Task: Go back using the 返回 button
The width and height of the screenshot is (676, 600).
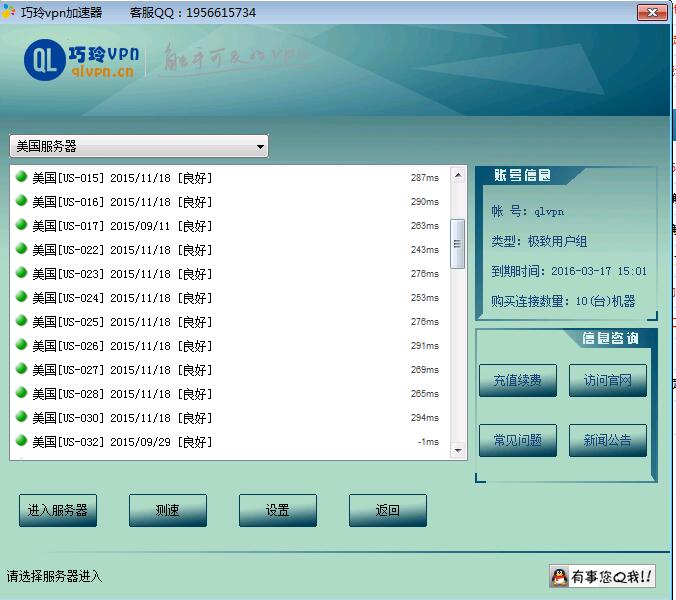Action: tap(387, 510)
